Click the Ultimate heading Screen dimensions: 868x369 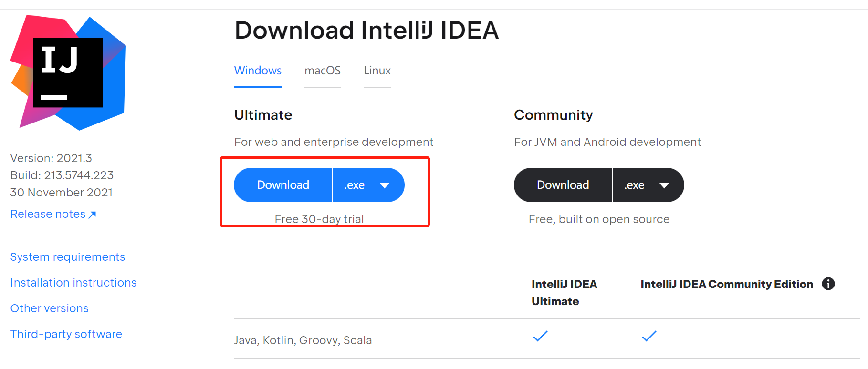263,115
